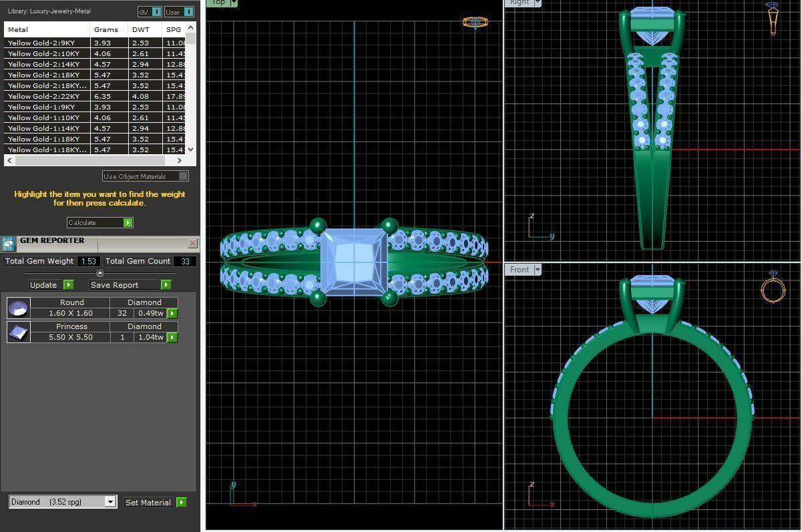Viewport: 802px width, 532px height.
Task: Click the green Calculate arrow button
Action: [128, 222]
